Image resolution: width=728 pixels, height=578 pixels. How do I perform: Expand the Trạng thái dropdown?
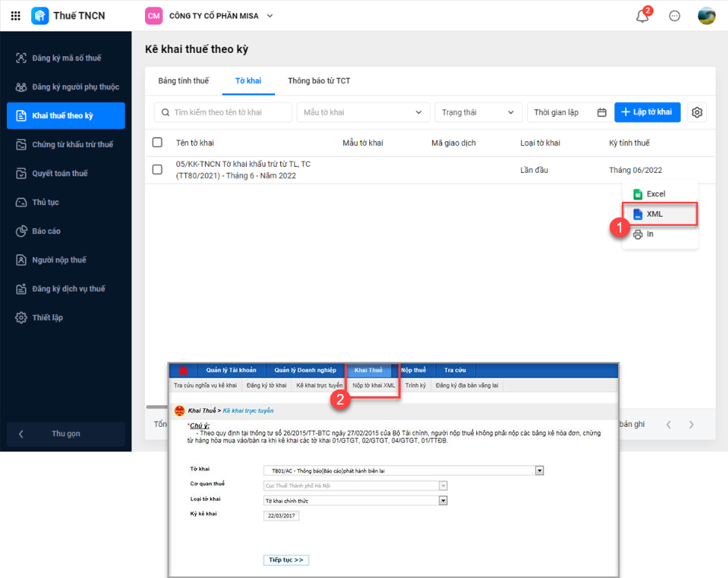tap(478, 112)
